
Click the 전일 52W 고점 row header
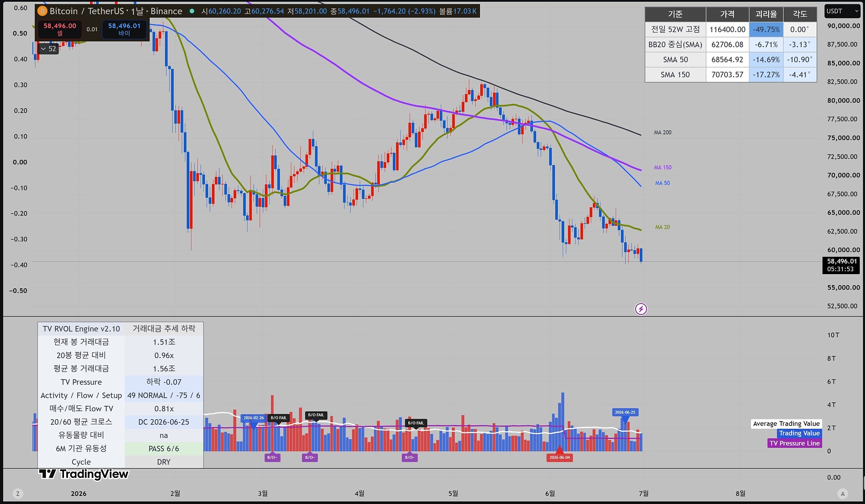(x=675, y=29)
